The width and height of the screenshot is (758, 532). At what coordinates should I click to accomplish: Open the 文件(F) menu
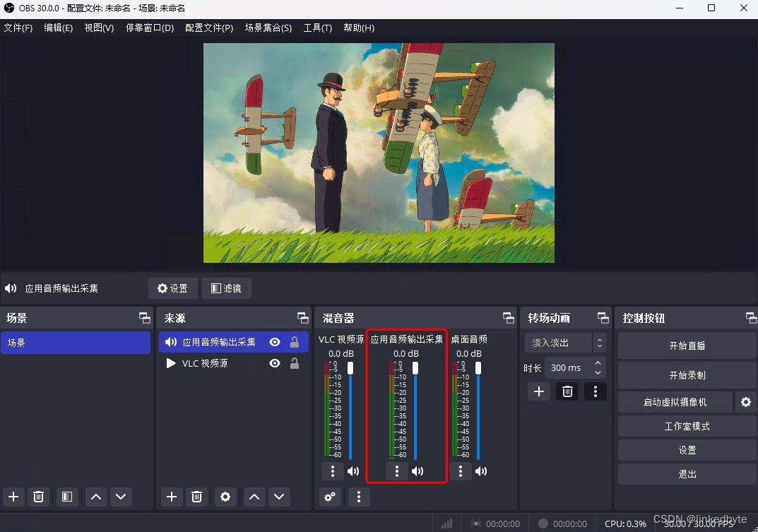[x=18, y=28]
